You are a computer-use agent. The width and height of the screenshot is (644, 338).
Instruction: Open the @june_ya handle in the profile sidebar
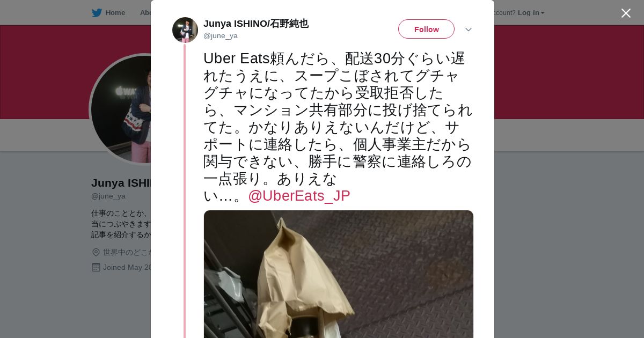(108, 196)
